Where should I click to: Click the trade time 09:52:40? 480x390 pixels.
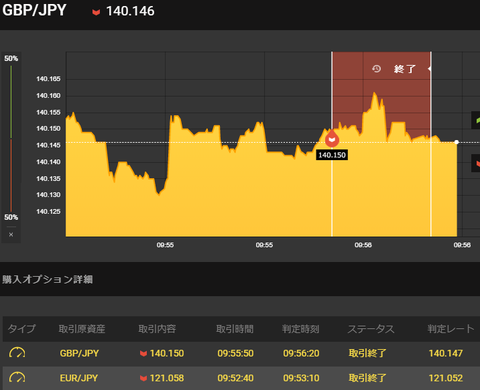(236, 378)
